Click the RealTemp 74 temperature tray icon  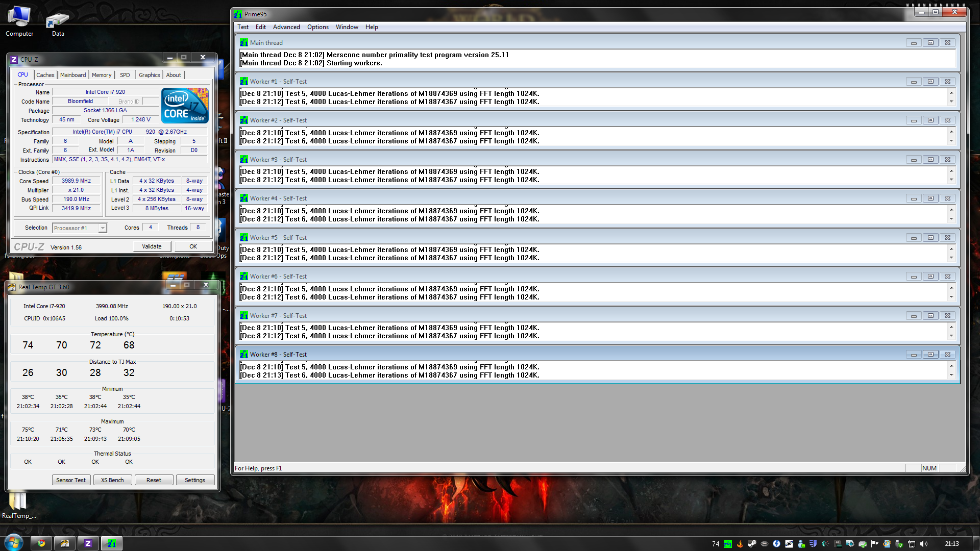point(716,544)
